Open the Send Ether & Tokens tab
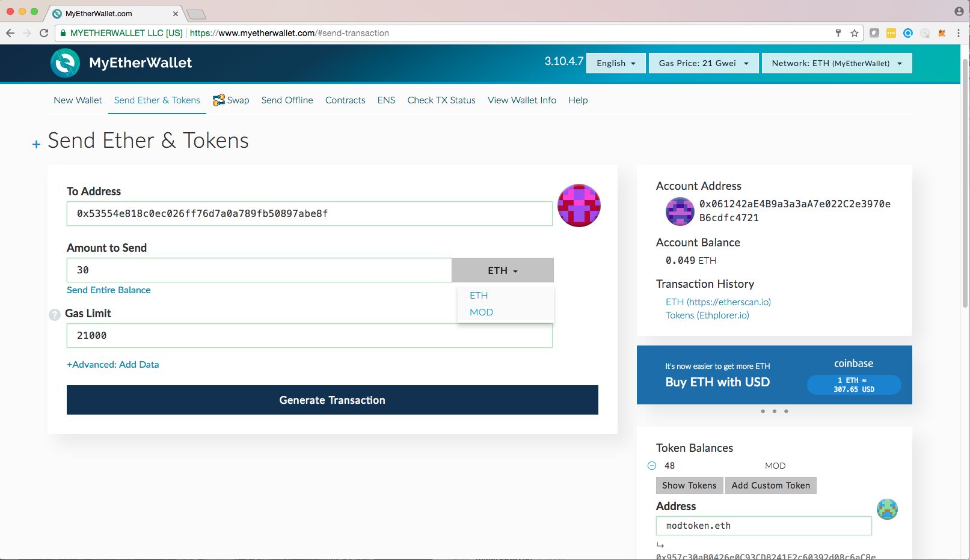 157,100
